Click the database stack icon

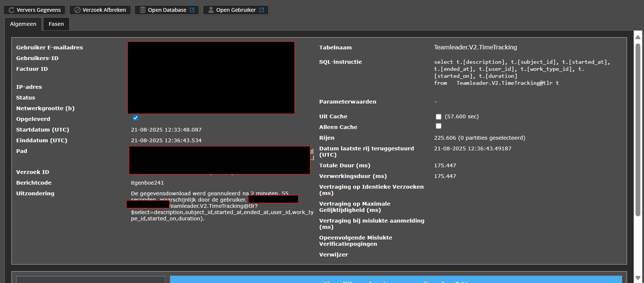point(142,10)
